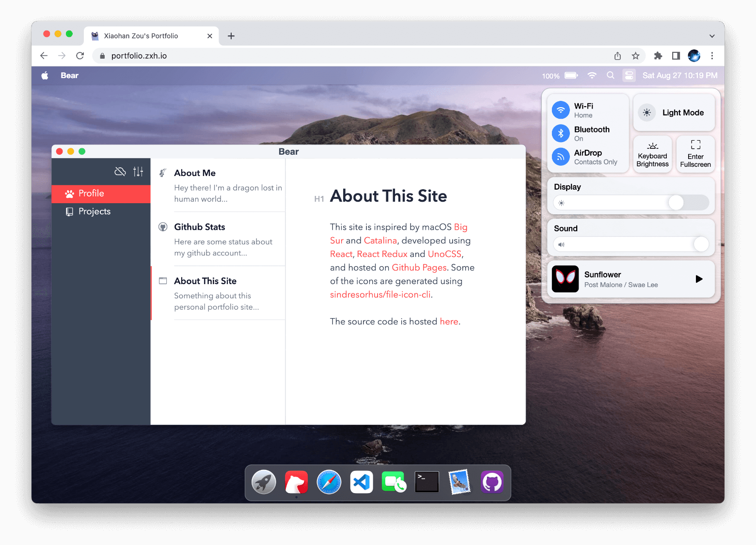Click Enter Fullscreen in Control Center
756x545 pixels.
click(695, 154)
